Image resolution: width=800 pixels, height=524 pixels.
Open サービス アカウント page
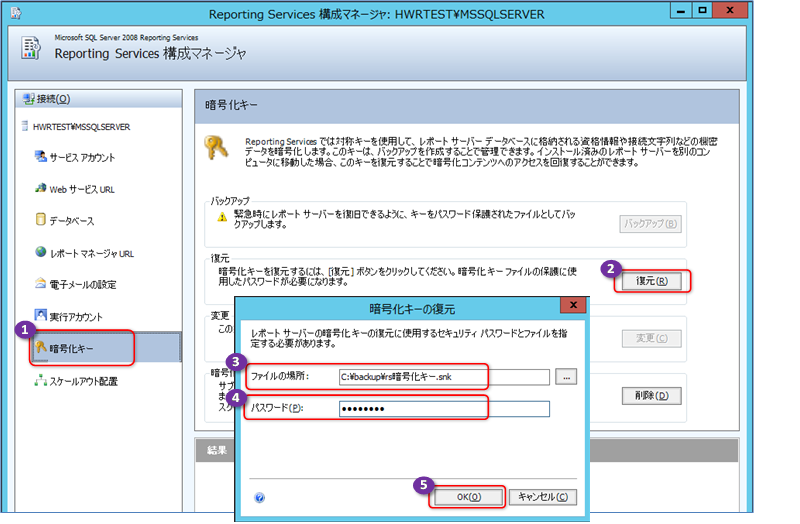point(82,158)
